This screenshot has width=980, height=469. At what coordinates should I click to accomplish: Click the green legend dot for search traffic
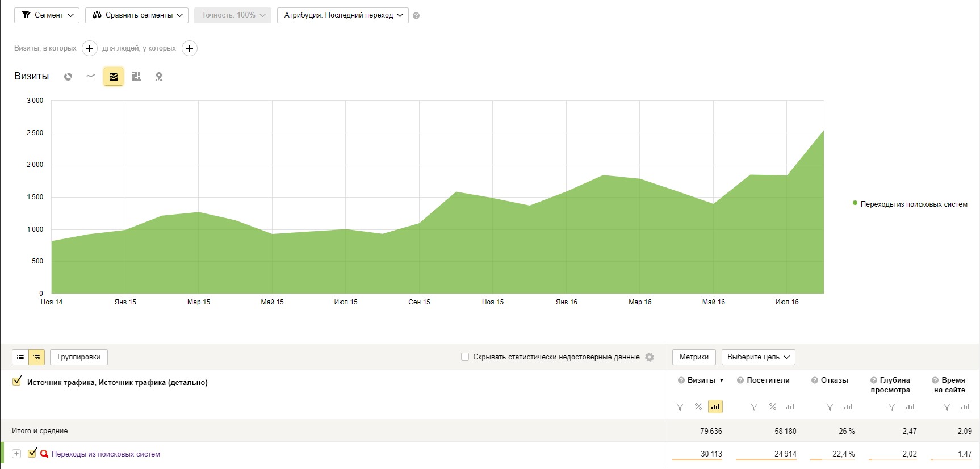(x=855, y=203)
